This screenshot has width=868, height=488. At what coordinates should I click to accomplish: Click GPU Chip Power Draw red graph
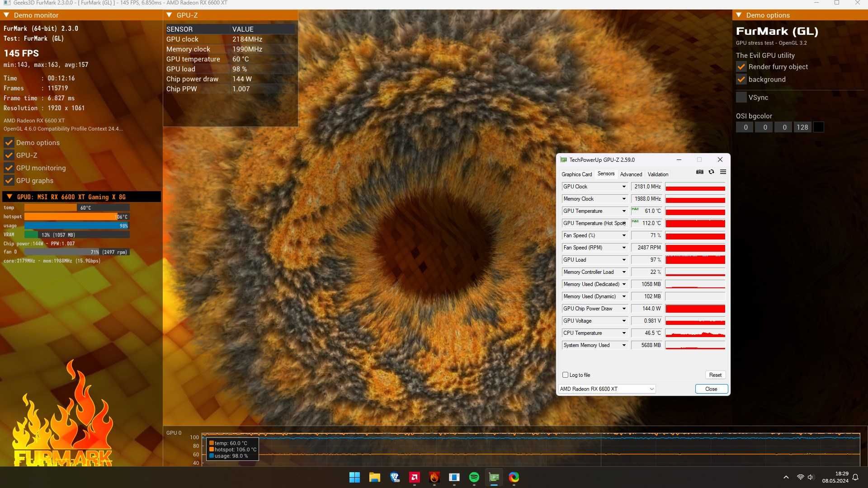tap(695, 309)
